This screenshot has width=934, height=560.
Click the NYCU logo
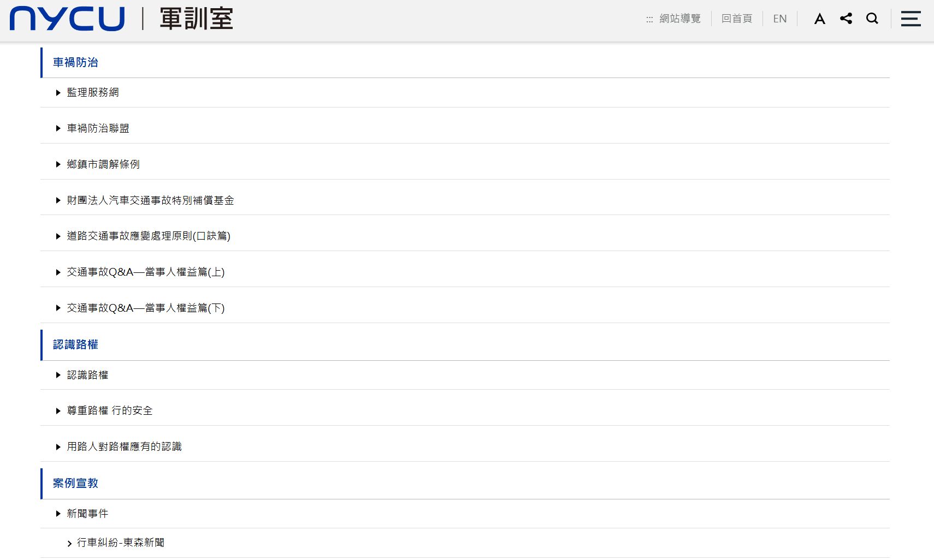[x=67, y=19]
